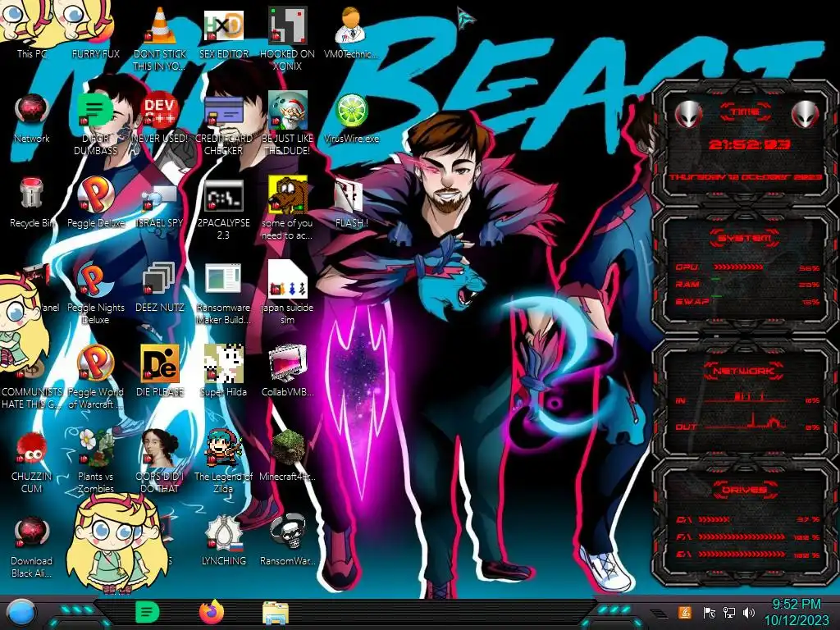Viewport: 840px width, 630px height.
Task: Click the DRIVES widget header
Action: tap(745, 490)
